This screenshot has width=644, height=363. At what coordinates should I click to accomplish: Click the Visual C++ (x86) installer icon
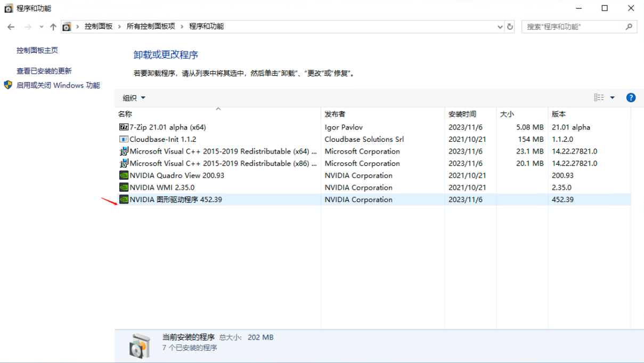[124, 164]
